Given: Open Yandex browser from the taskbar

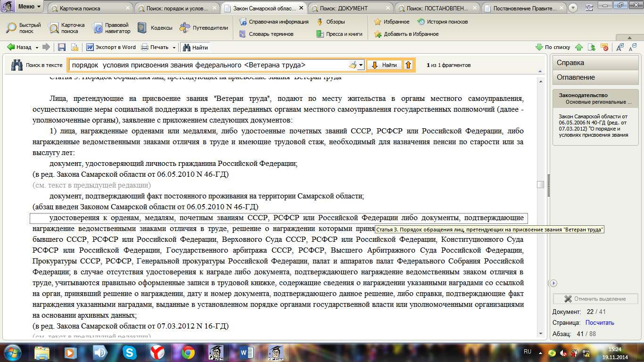Looking at the screenshot, I should coord(158,353).
